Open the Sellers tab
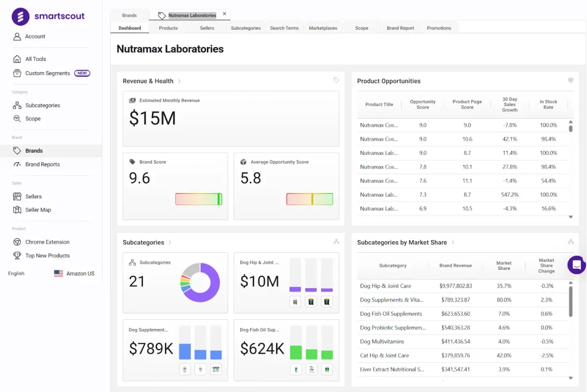 pyautogui.click(x=207, y=28)
